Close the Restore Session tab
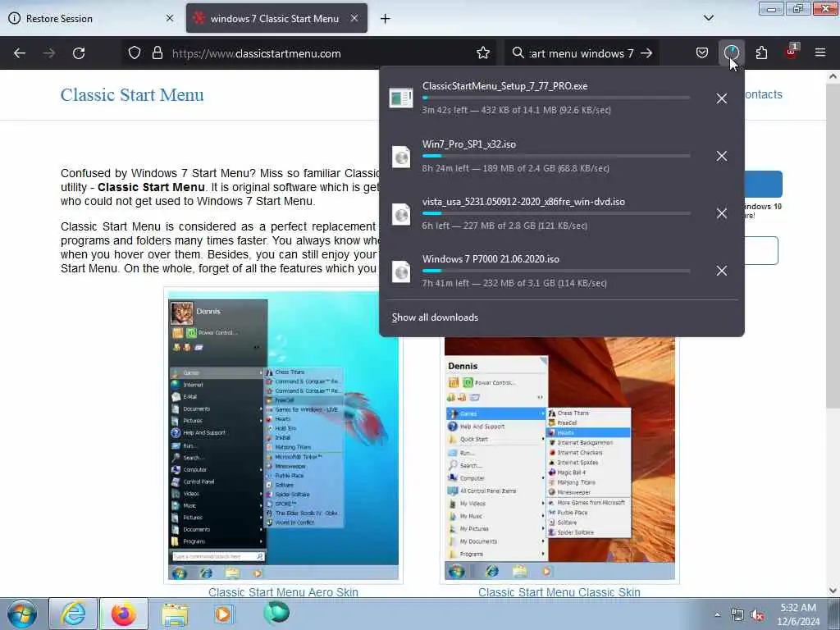 click(x=170, y=18)
